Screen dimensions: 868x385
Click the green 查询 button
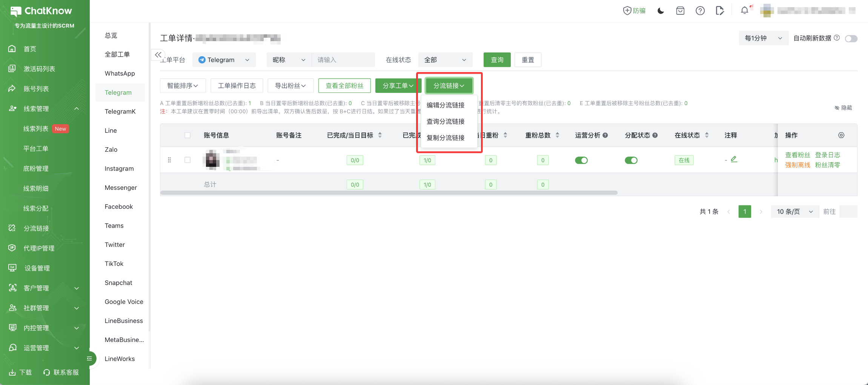pos(497,60)
